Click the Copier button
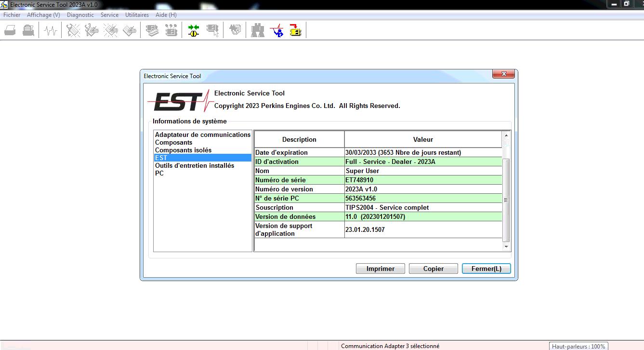The width and height of the screenshot is (644, 350). point(433,269)
